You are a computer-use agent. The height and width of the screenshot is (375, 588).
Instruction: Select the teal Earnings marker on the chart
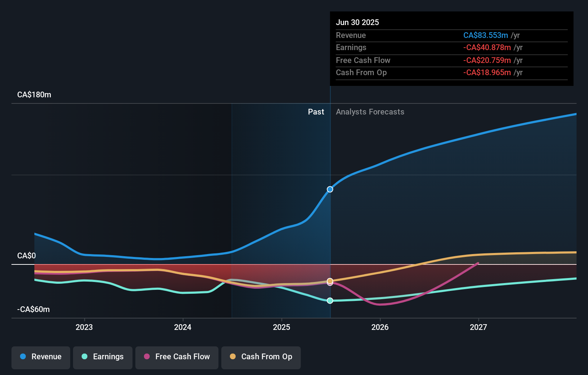tap(329, 301)
